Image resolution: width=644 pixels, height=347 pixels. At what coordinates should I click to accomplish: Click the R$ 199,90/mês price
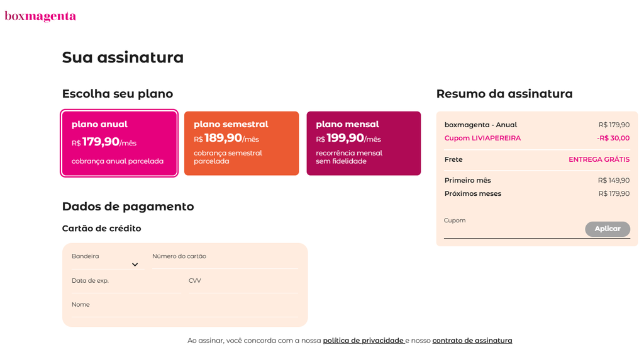click(348, 138)
